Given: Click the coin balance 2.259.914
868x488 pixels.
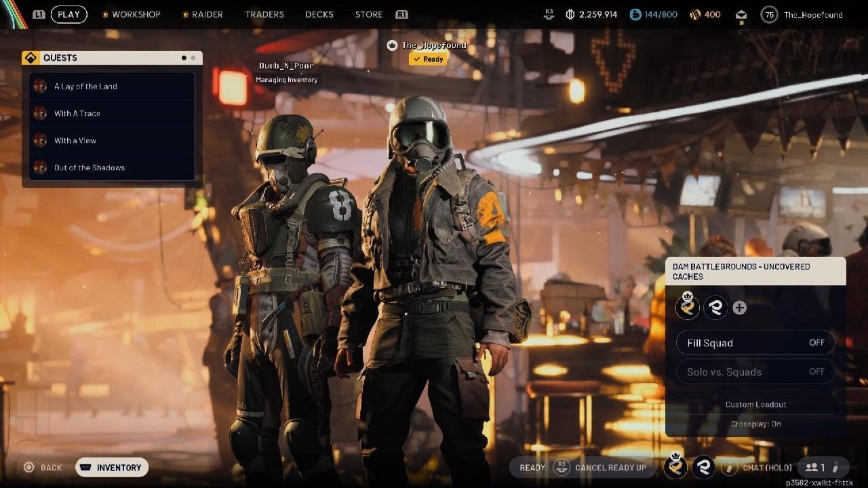Looking at the screenshot, I should (x=598, y=14).
